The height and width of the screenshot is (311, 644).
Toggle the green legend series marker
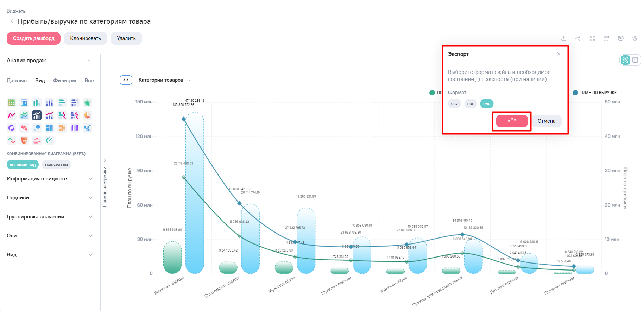[432, 93]
